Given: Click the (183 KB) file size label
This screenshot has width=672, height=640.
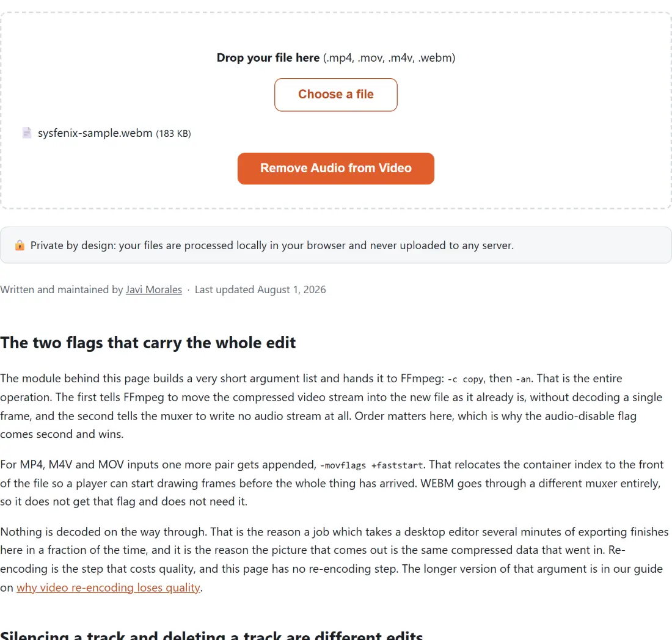Looking at the screenshot, I should coord(173,134).
